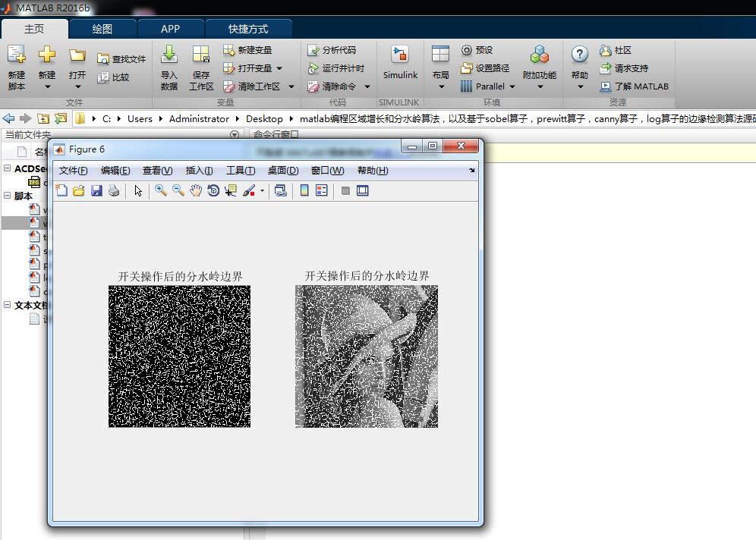756x540 pixels.
Task: Toggle Zoom In tool in Figure 6
Action: coord(161,191)
